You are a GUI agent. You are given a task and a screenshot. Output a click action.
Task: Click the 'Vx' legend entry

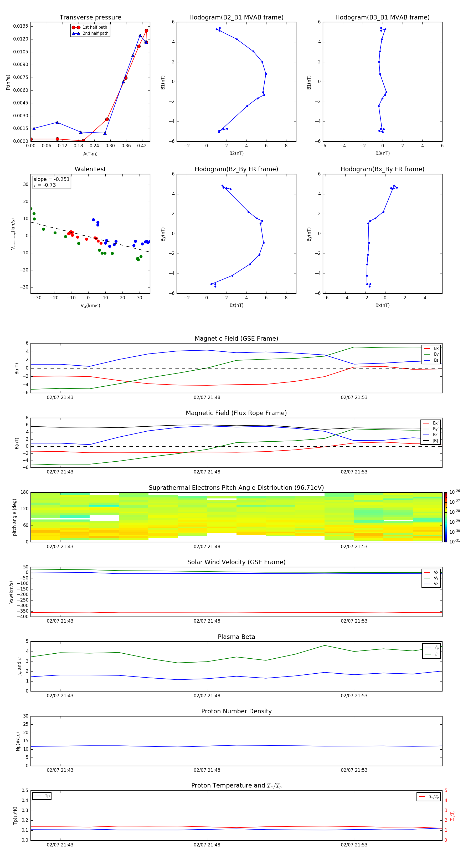[x=431, y=572]
